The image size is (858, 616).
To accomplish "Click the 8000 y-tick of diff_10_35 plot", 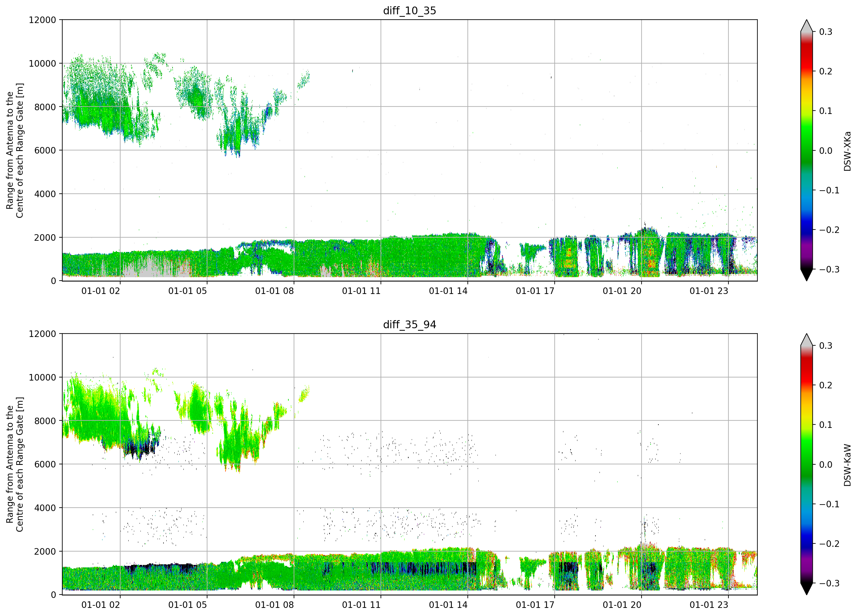I will point(45,107).
